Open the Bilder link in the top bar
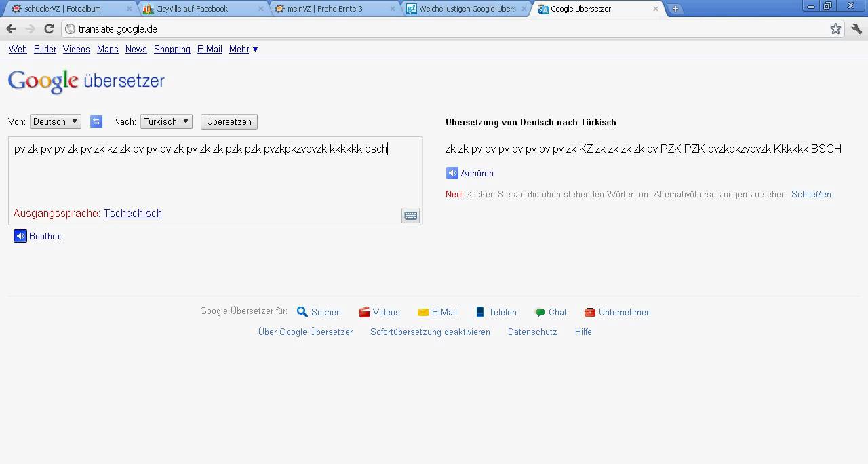Viewport: 868px width, 464px height. point(45,49)
